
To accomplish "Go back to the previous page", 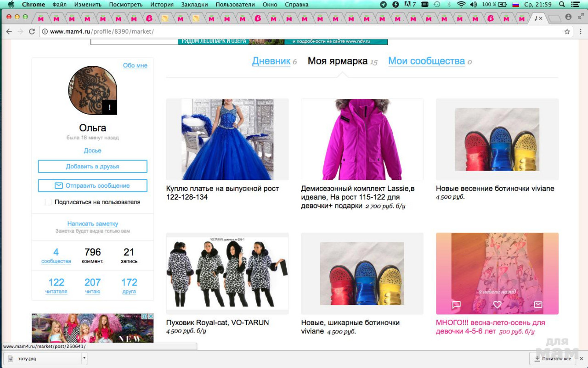I will 9,32.
